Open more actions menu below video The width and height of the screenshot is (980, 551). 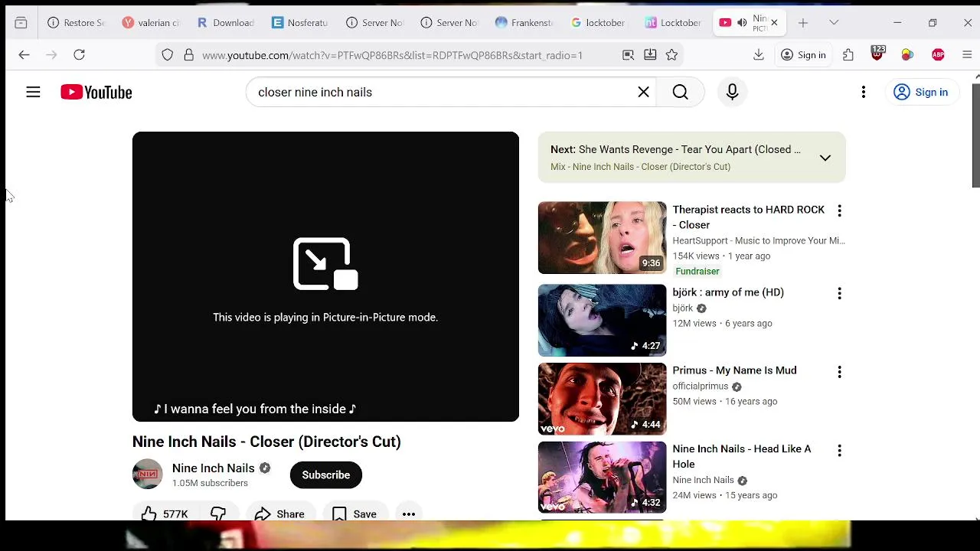click(409, 514)
